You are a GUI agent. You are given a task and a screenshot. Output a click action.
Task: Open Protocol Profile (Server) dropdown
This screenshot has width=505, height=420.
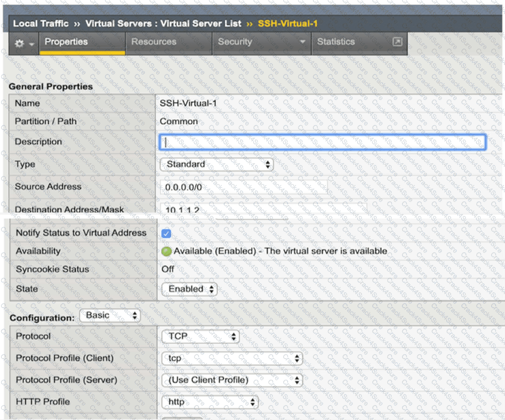click(x=232, y=380)
